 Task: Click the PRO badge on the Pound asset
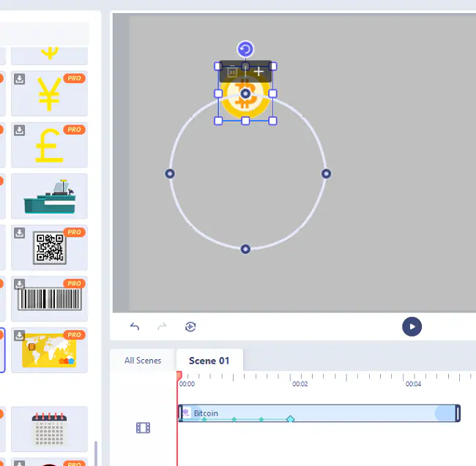coord(75,129)
